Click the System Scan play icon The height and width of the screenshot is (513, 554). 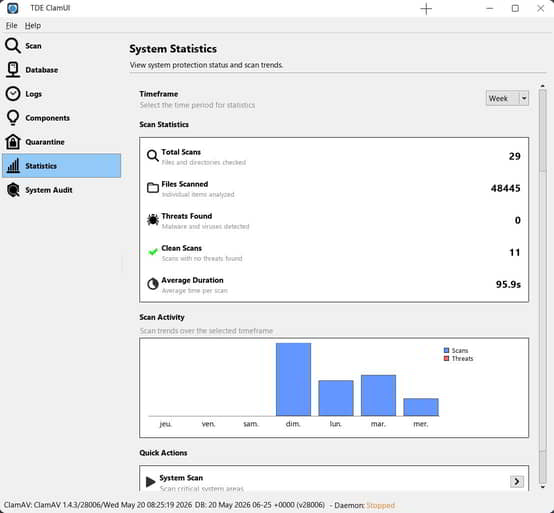click(x=151, y=482)
